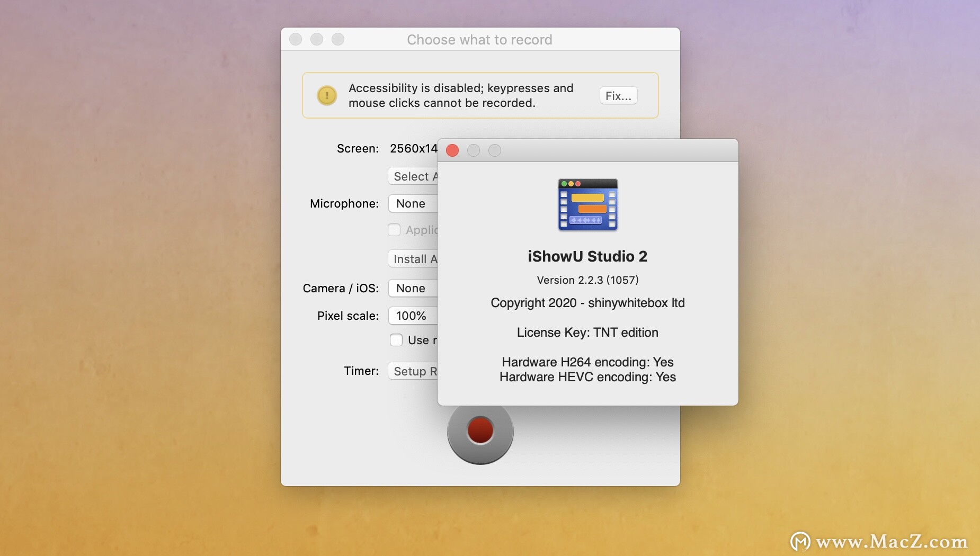Click the 'Install A...' audio driver button
980x556 pixels.
pyautogui.click(x=414, y=259)
